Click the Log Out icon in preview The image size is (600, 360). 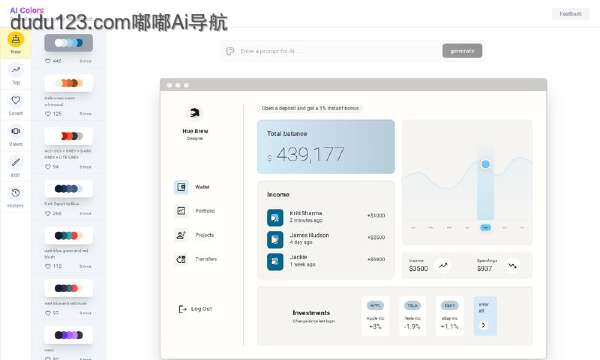[x=182, y=309]
